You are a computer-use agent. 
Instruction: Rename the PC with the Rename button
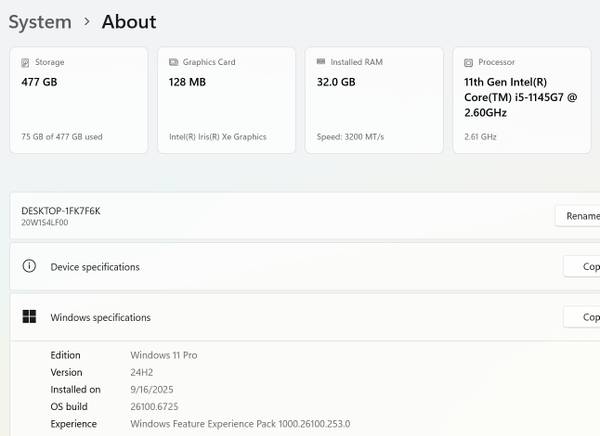point(580,216)
